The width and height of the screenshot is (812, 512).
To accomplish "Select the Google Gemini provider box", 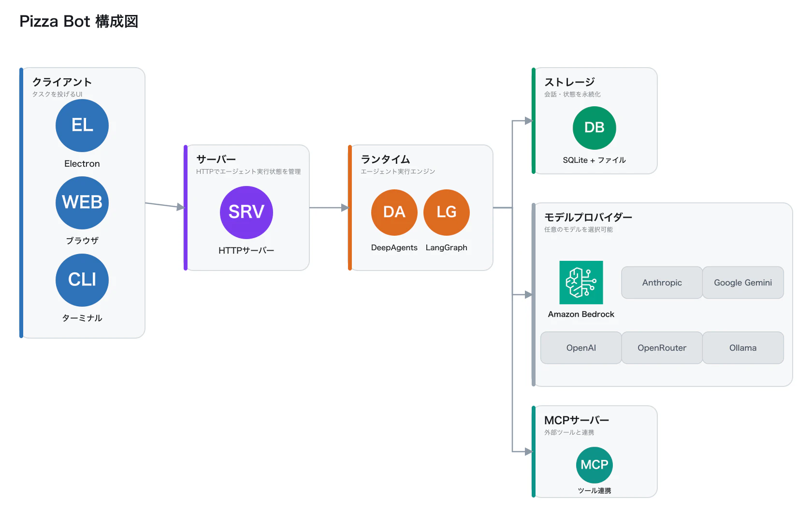I will (x=743, y=283).
